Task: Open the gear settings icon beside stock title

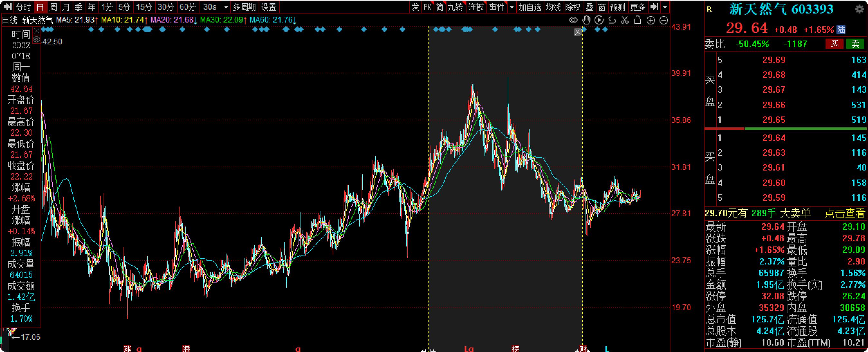Action: (x=860, y=9)
